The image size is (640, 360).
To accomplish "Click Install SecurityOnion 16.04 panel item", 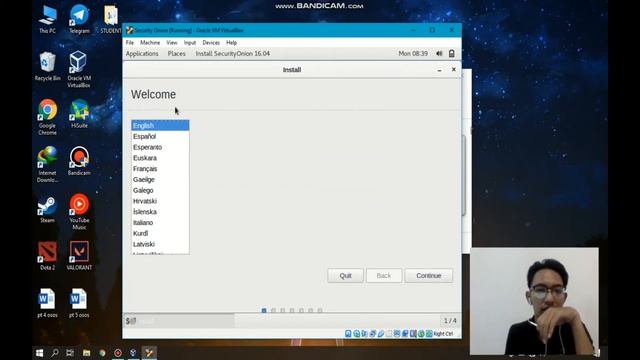I will point(233,53).
